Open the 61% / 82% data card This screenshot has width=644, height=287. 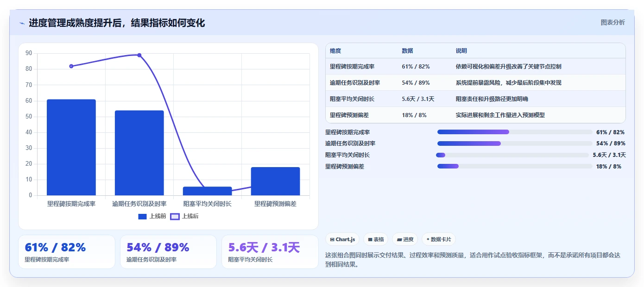[67, 252]
